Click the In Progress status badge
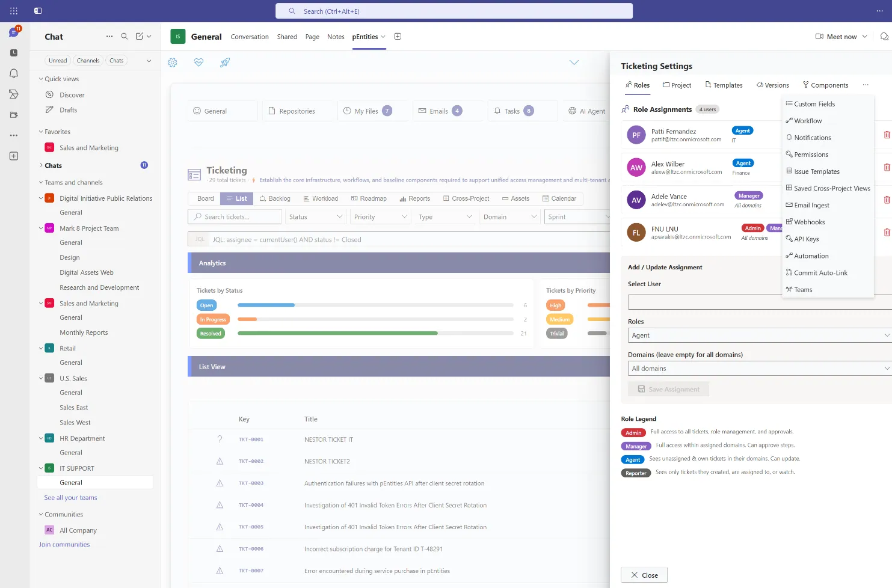This screenshot has width=892, height=588. tap(214, 319)
